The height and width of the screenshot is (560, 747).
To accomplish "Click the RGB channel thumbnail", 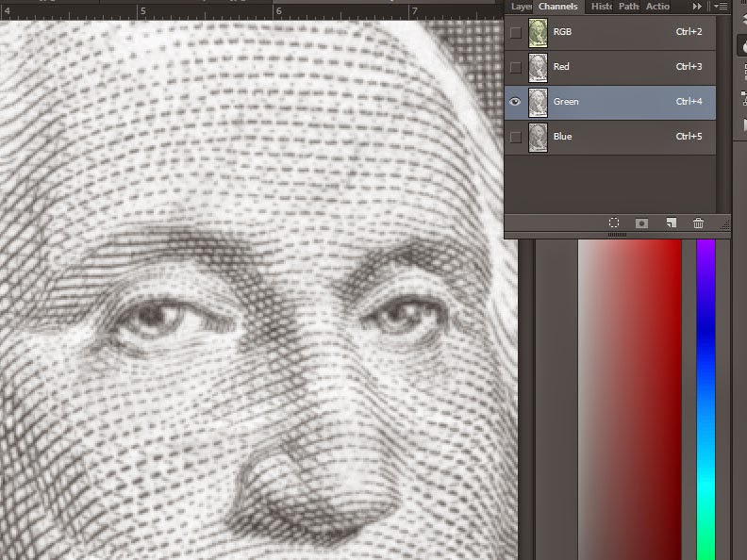I will [538, 33].
